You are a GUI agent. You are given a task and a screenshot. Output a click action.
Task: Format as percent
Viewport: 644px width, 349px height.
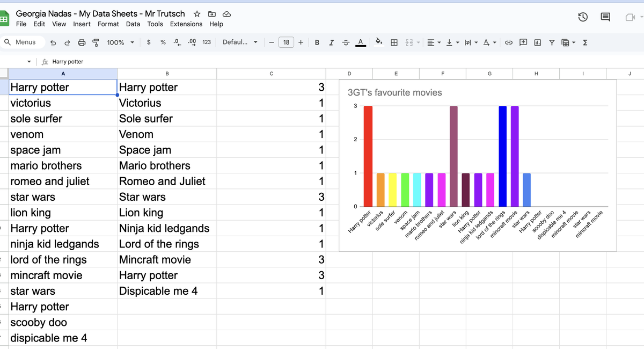tap(163, 42)
